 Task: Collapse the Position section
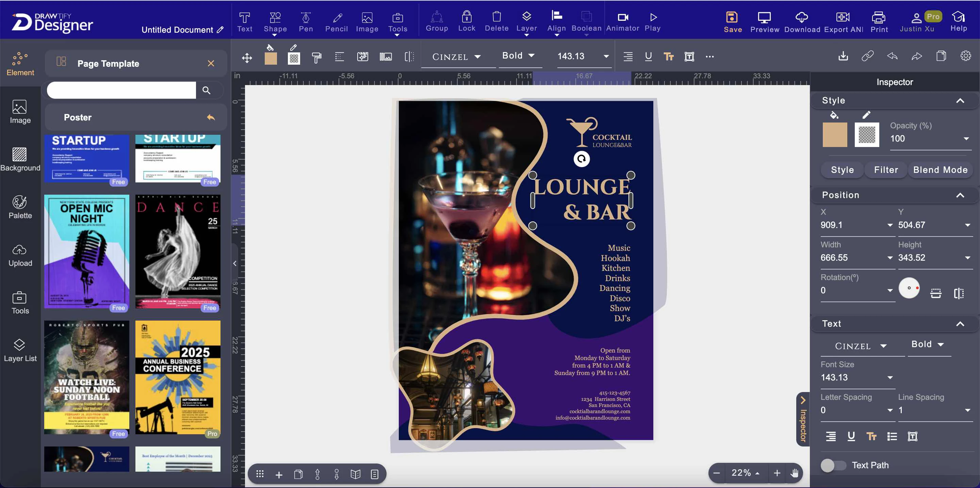[x=961, y=195]
